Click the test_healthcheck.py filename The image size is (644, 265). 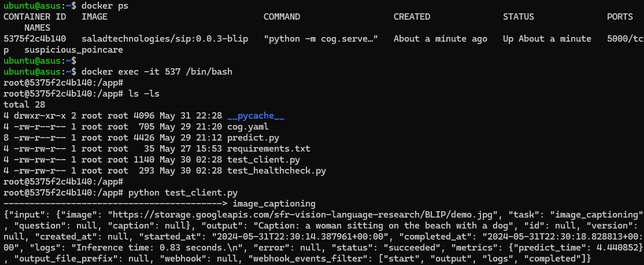[x=276, y=171]
